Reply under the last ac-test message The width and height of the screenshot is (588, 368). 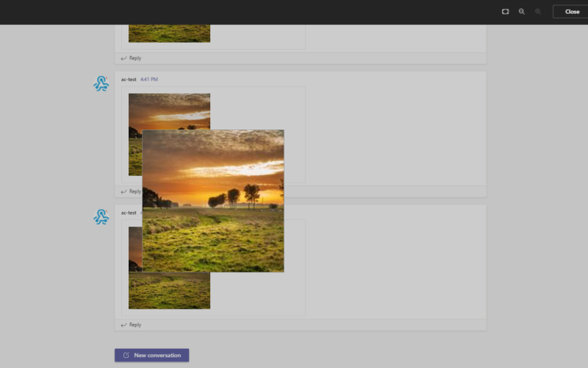pyautogui.click(x=131, y=325)
